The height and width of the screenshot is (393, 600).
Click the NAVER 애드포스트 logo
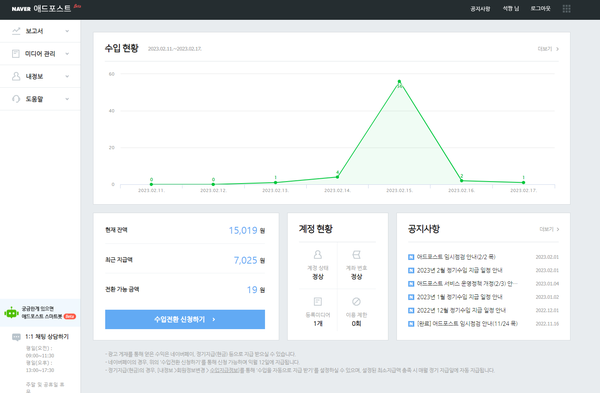coord(41,8)
